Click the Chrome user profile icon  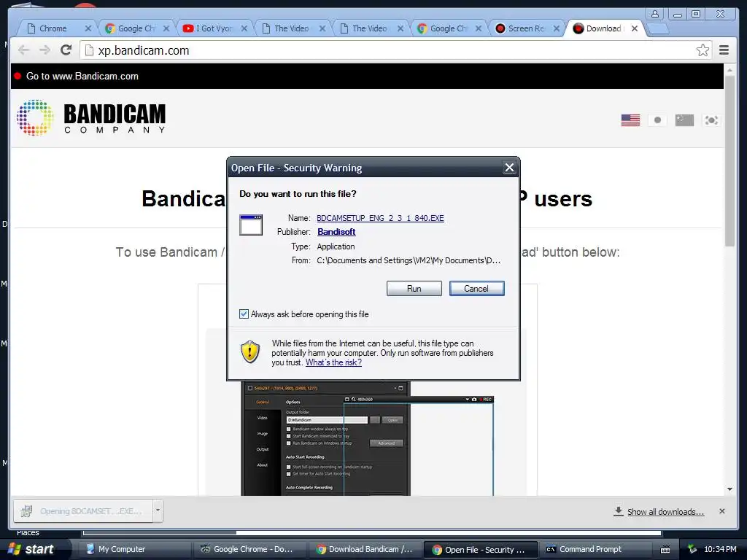655,14
